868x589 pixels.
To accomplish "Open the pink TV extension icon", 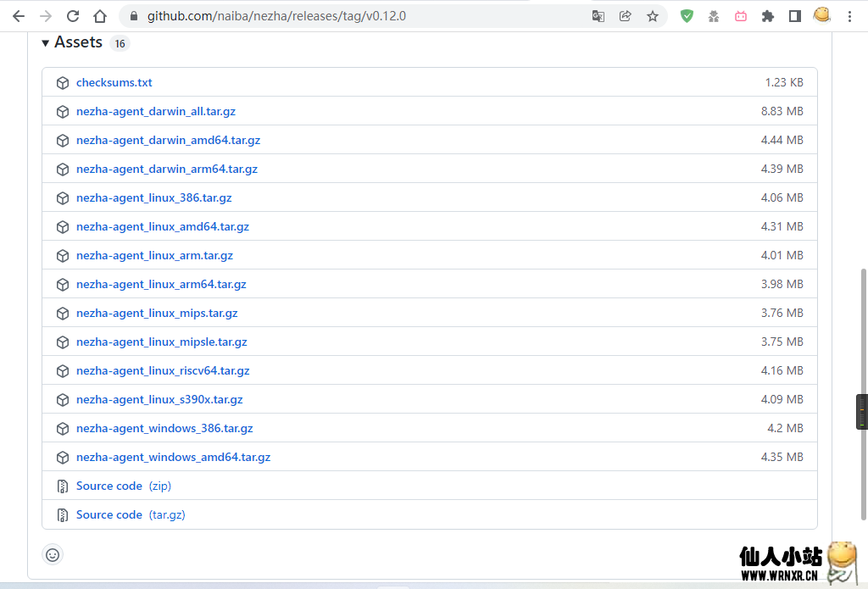I will click(x=741, y=16).
